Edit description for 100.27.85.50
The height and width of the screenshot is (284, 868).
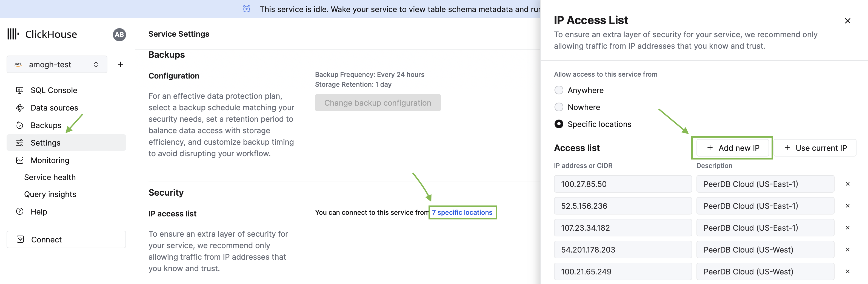tap(765, 184)
